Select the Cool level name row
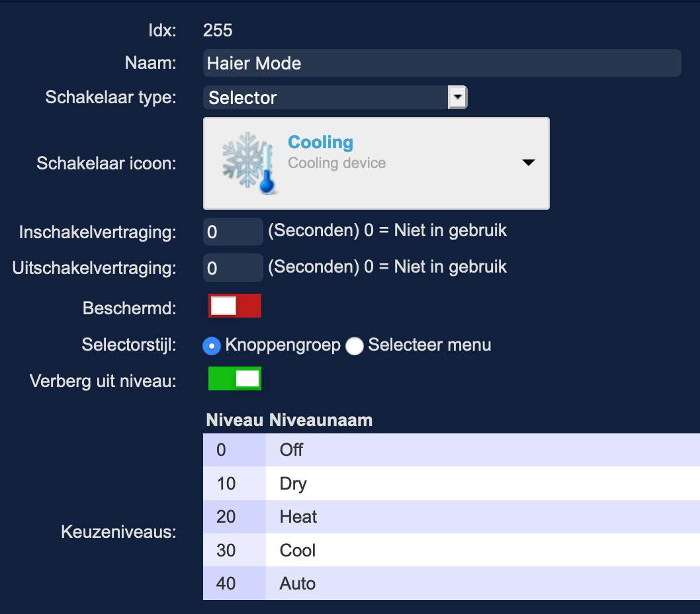 (x=483, y=550)
